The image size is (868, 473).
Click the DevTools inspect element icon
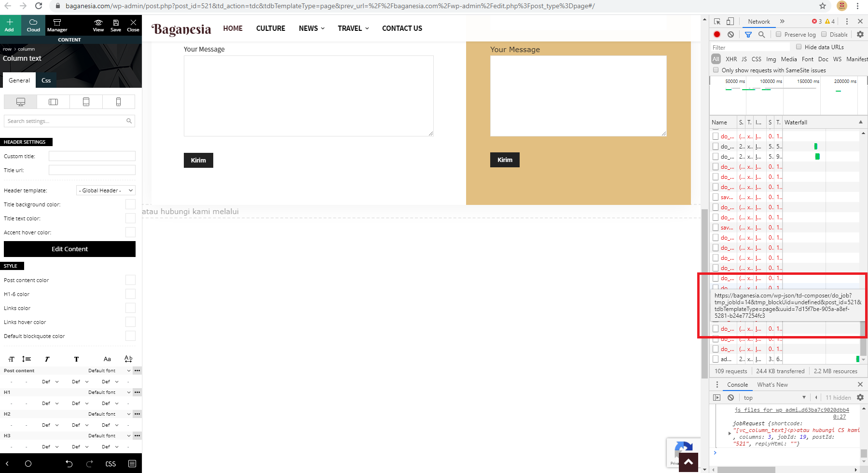coord(717,21)
